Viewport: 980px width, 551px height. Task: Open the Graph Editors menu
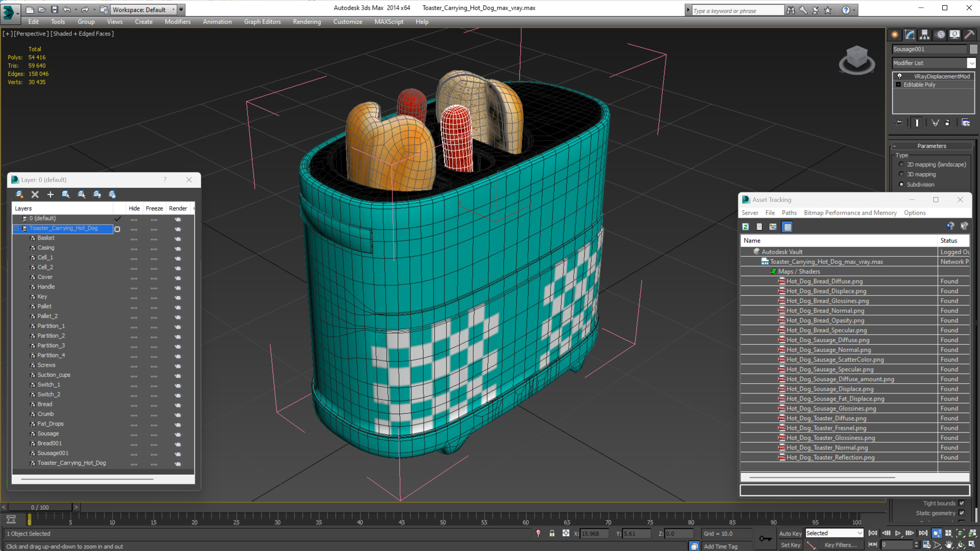click(x=262, y=22)
